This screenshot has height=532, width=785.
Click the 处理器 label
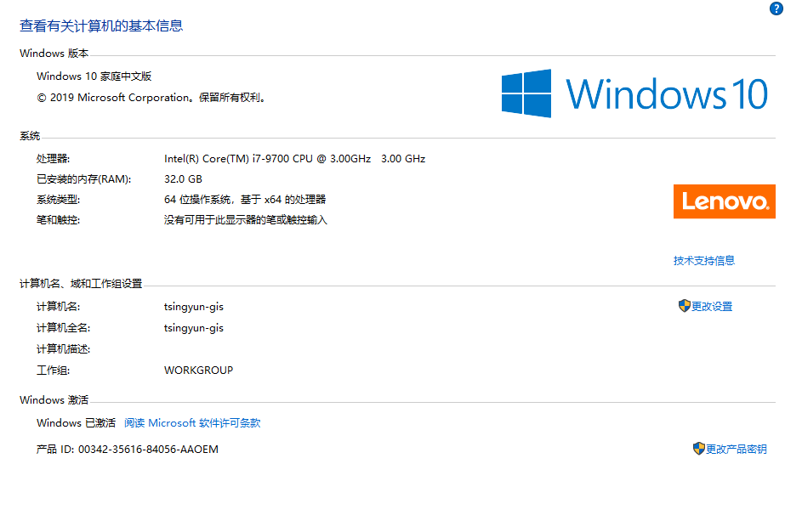(x=53, y=159)
